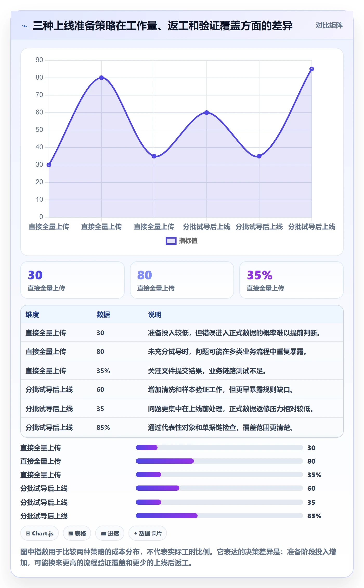Click the lightning icon beside the title
The image size is (364, 588).
coord(25,26)
